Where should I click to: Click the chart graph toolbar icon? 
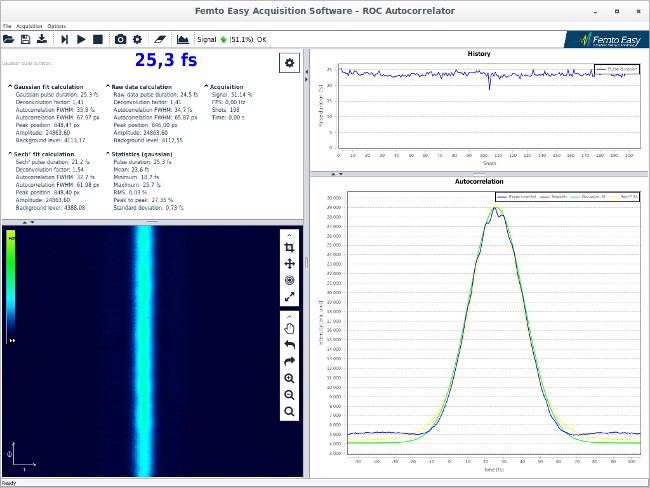click(x=184, y=39)
